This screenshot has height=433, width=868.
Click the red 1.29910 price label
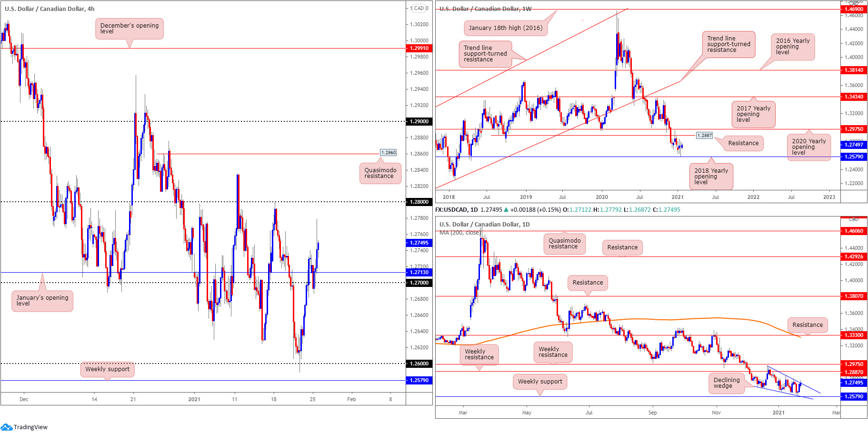(419, 48)
